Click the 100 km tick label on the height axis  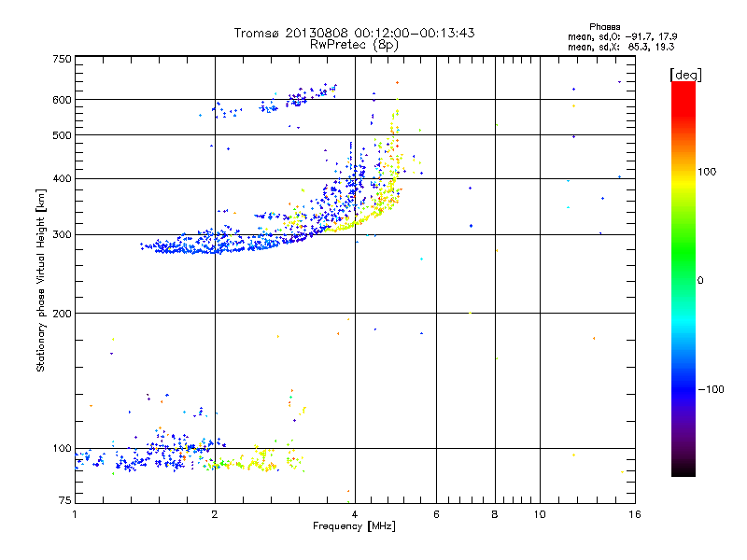(x=62, y=449)
